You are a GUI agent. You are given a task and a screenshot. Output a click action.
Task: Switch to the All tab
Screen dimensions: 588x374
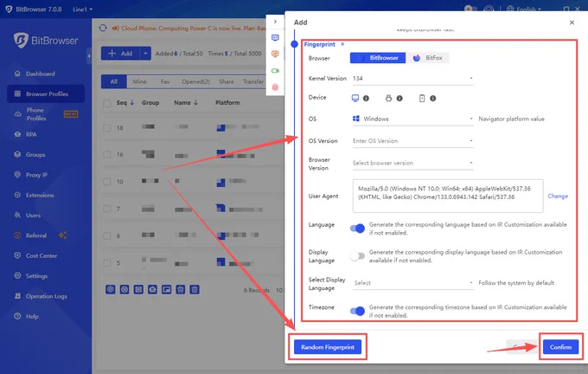pos(114,81)
